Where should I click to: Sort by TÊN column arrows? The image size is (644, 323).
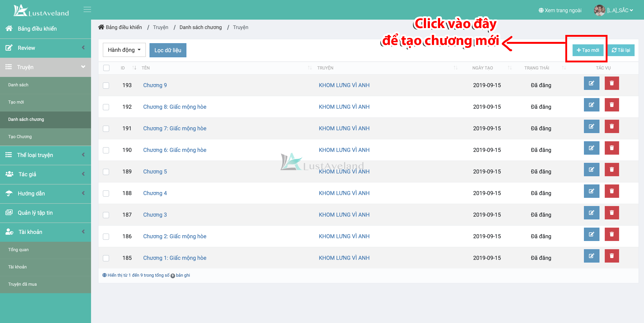click(x=310, y=68)
